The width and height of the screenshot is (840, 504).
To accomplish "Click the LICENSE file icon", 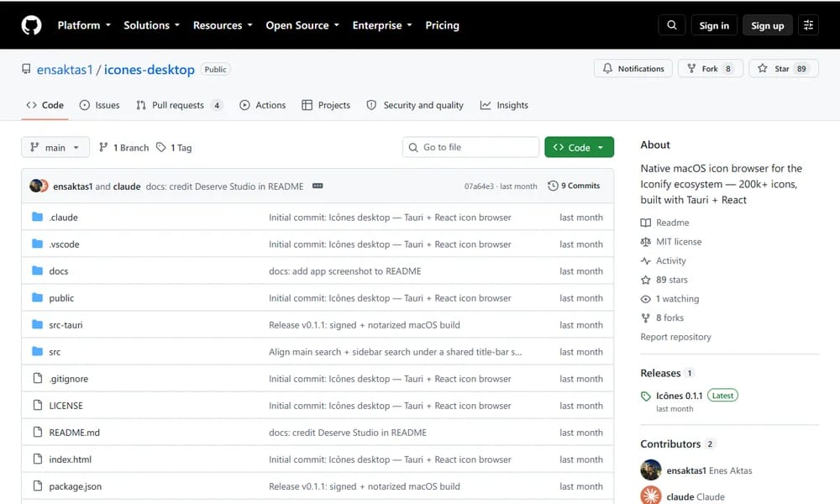I will (x=38, y=405).
